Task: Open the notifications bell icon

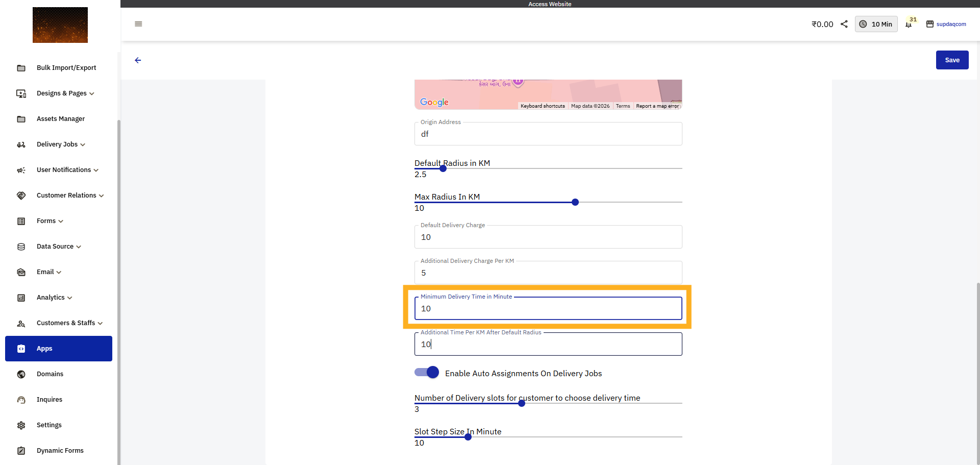Action: (909, 25)
